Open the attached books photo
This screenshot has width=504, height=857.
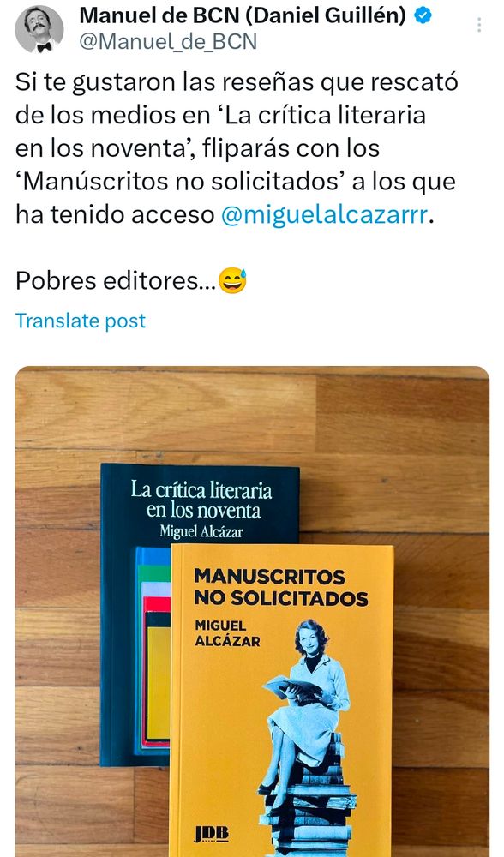tap(252, 611)
